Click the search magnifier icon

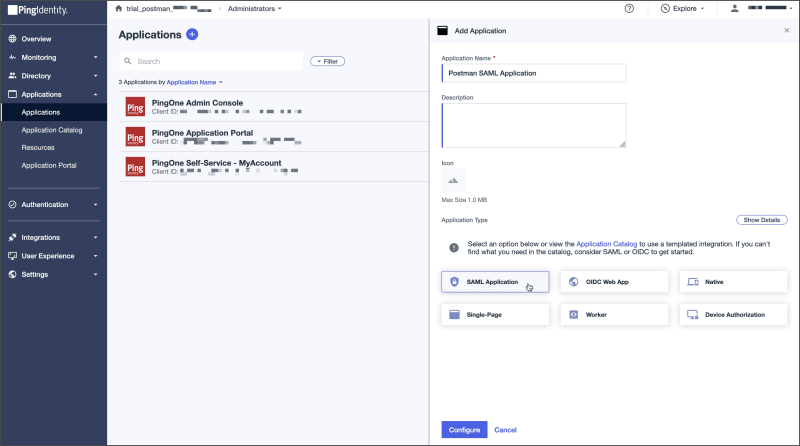[x=128, y=61]
